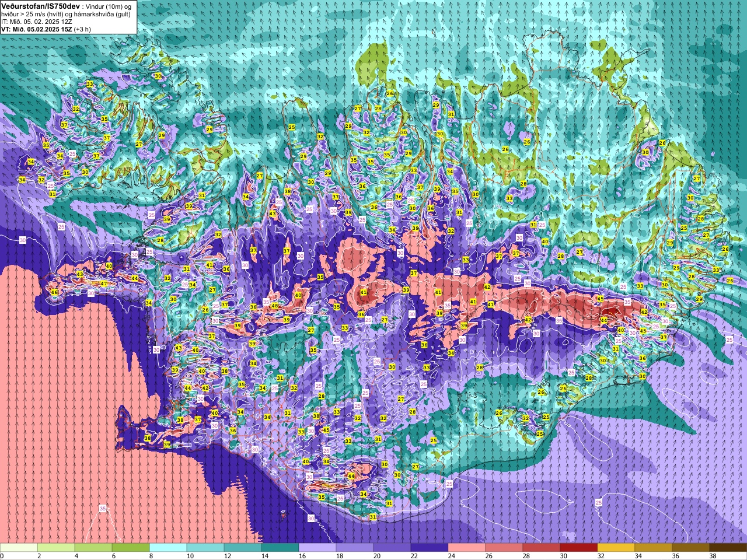Pick the green 4–6 m/s legend swatch
This screenshot has height=560, width=747.
pos(93,548)
